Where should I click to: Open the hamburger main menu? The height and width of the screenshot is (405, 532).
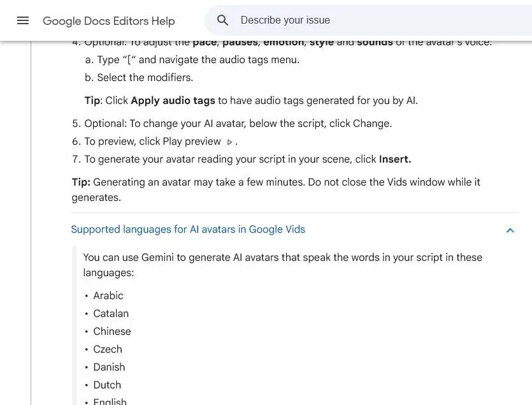coord(23,20)
